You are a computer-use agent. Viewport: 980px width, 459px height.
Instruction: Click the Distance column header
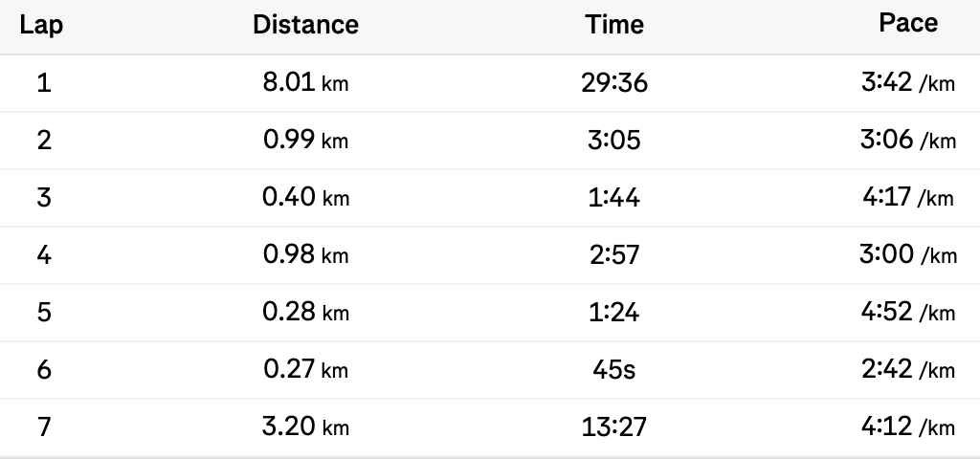(x=305, y=25)
